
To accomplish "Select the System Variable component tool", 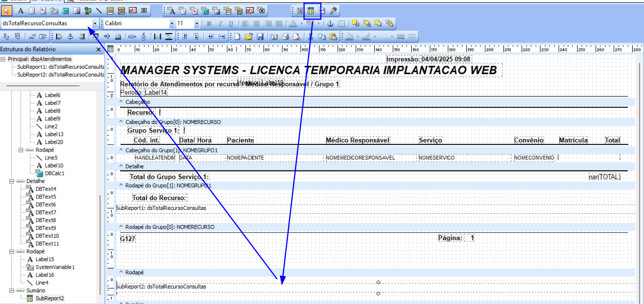I will point(54,11).
